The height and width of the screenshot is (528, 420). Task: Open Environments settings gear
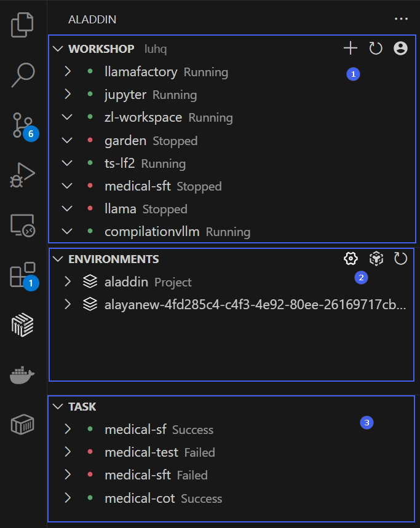351,259
